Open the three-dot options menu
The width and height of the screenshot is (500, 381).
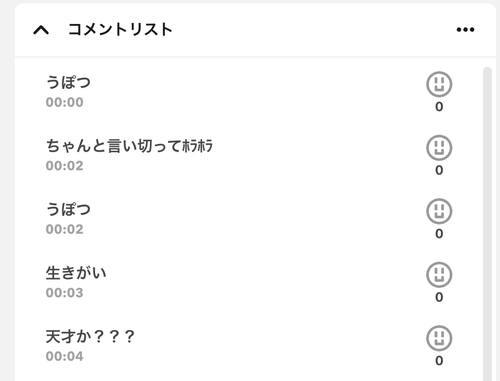click(465, 30)
